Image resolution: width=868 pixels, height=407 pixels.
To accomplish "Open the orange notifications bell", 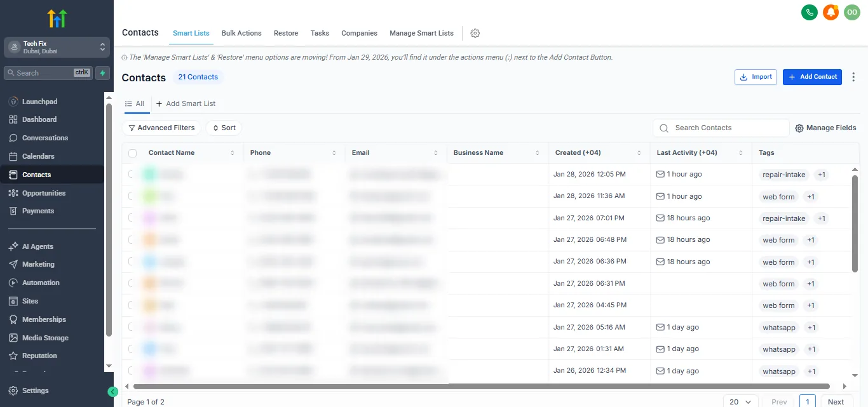I will click(831, 12).
